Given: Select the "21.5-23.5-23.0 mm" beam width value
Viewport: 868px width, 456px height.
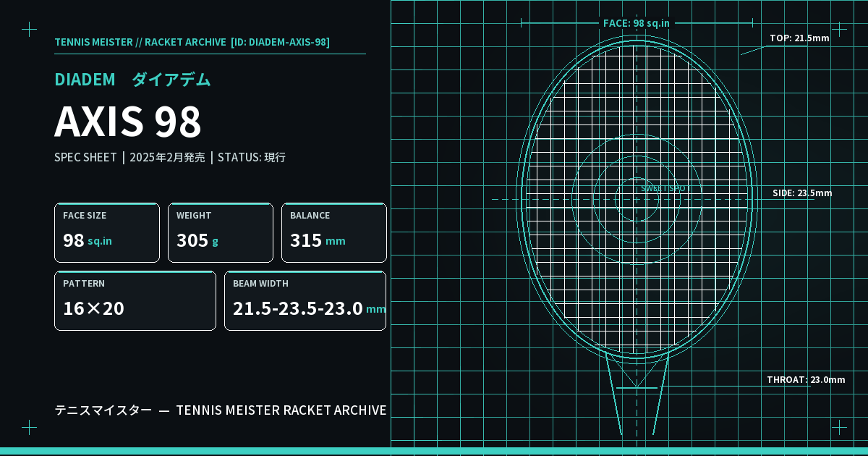Looking at the screenshot, I should 309,308.
